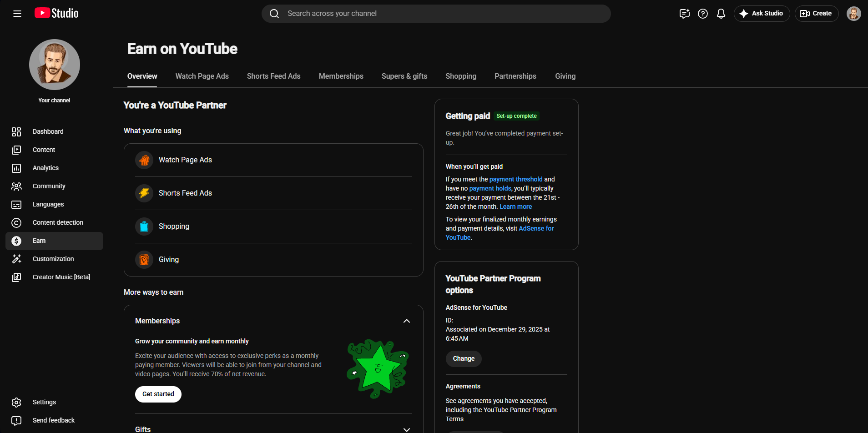The width and height of the screenshot is (868, 433).
Task: Open the Shorts Feed Ads row
Action: pos(273,193)
